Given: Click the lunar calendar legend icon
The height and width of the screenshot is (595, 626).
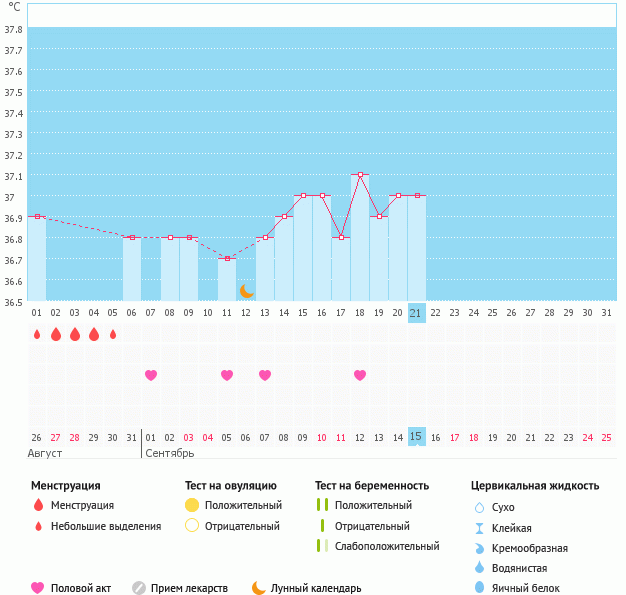Looking at the screenshot, I should tap(259, 588).
